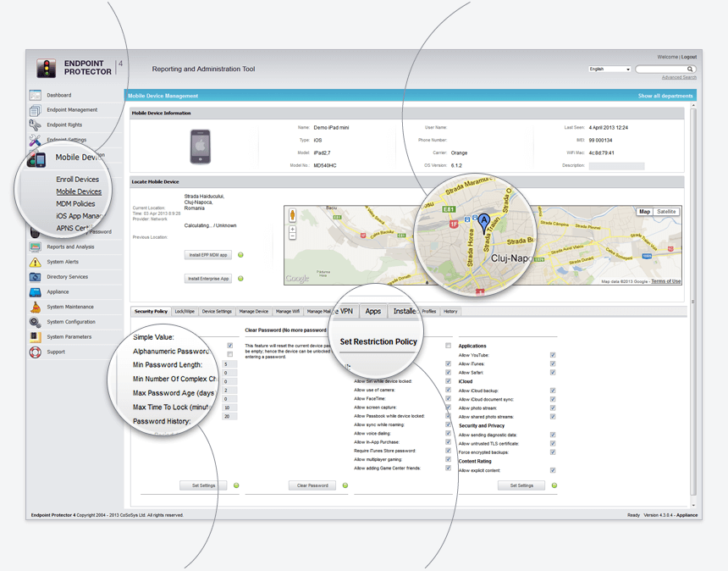
Task: Switch to the Lock/Wipe tab
Action: pos(185,311)
